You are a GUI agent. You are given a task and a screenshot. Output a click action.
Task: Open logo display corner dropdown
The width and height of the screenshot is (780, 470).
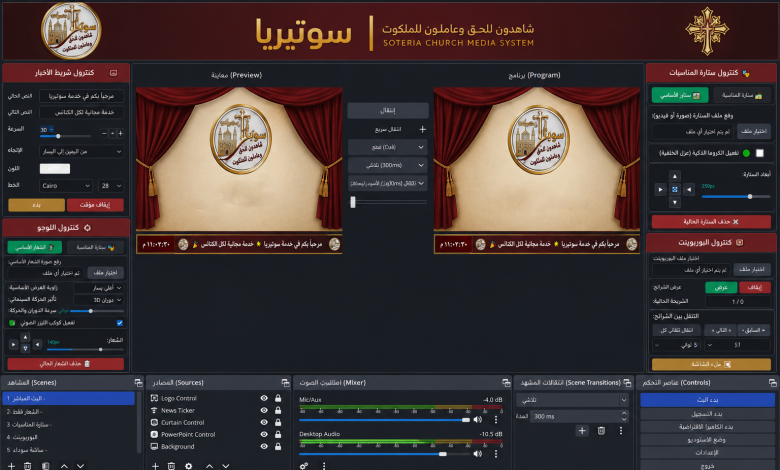click(98, 287)
